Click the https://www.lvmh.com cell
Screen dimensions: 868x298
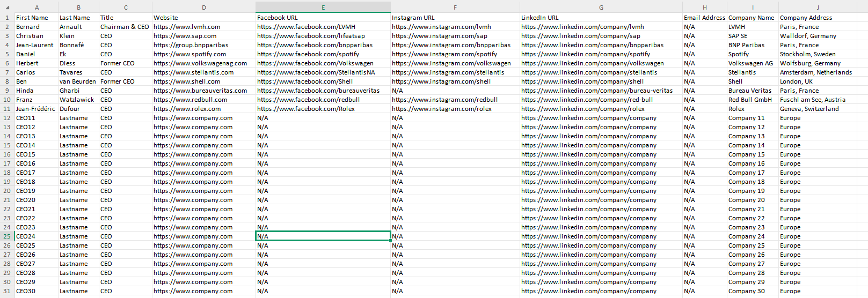(204, 27)
